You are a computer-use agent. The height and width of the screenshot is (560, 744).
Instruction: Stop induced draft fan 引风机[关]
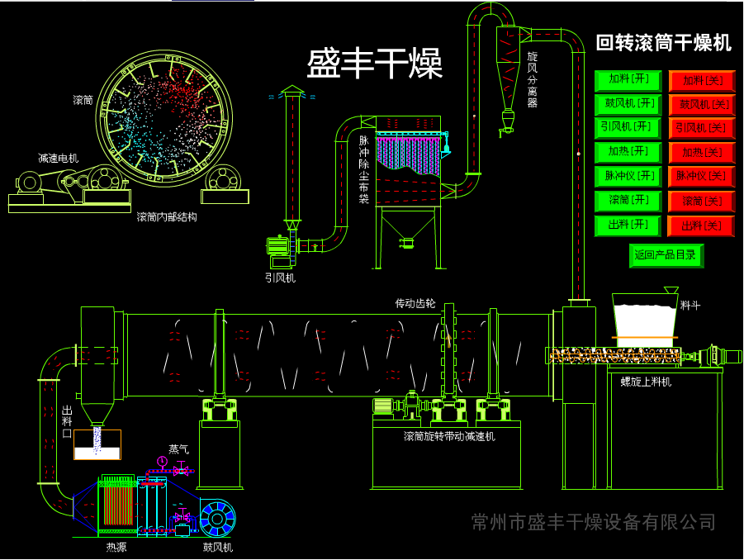[701, 129]
